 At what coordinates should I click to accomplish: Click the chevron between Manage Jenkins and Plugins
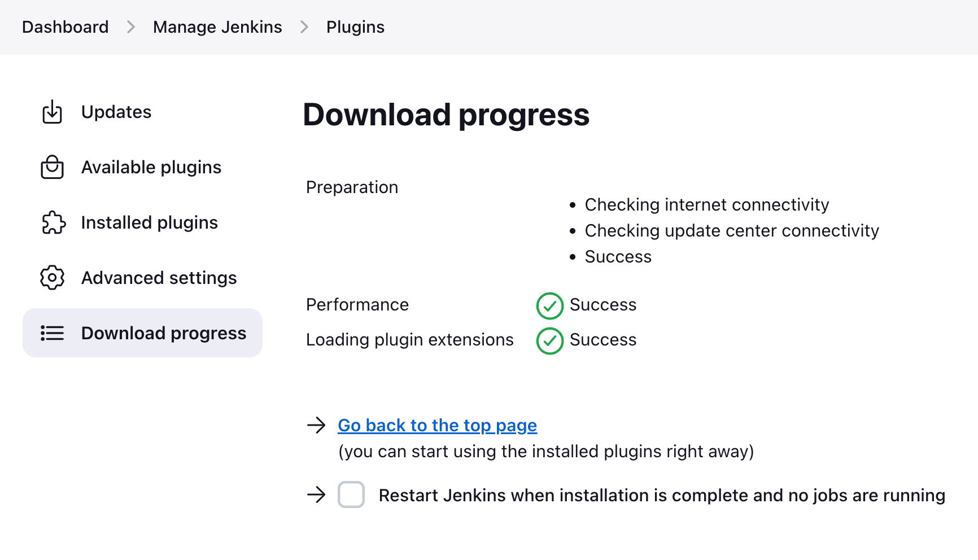304,27
